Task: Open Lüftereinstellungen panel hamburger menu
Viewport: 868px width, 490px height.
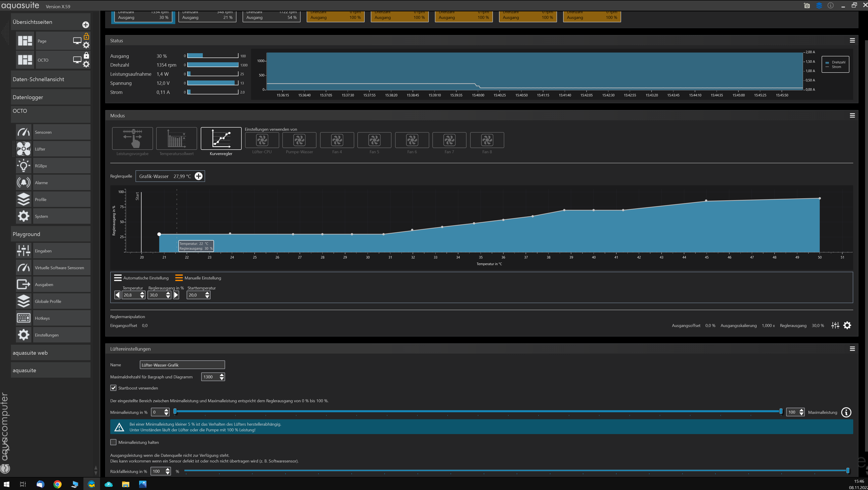Action: pyautogui.click(x=852, y=349)
